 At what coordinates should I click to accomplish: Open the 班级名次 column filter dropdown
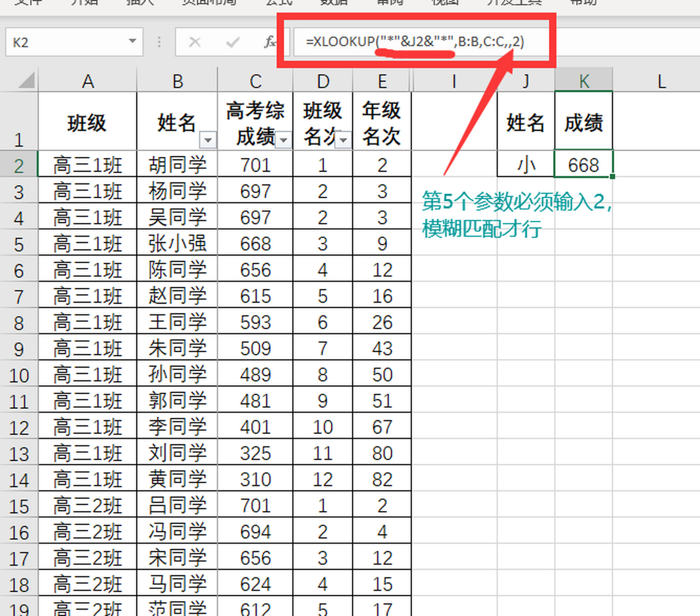[x=343, y=141]
